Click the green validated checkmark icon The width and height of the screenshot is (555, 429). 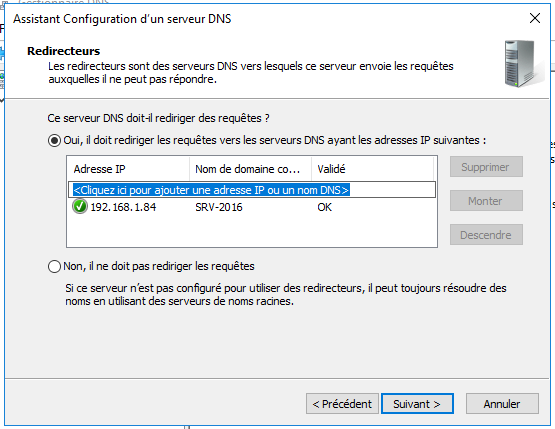[x=80, y=206]
